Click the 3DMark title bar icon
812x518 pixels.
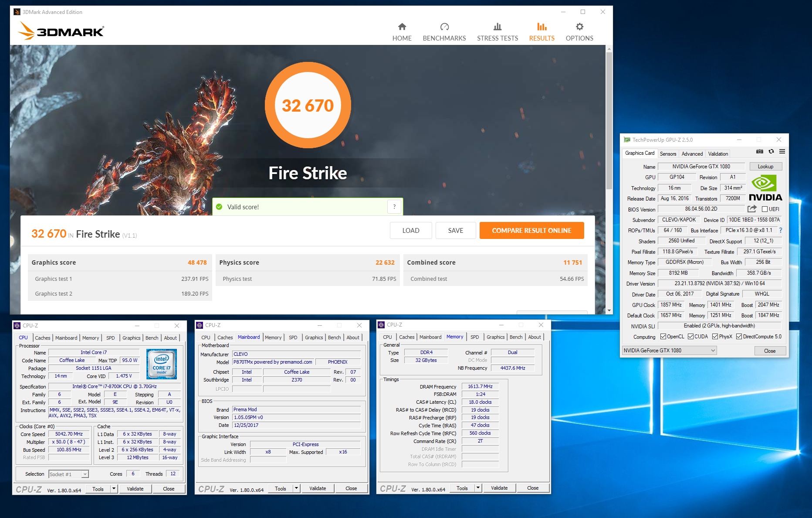click(17, 12)
